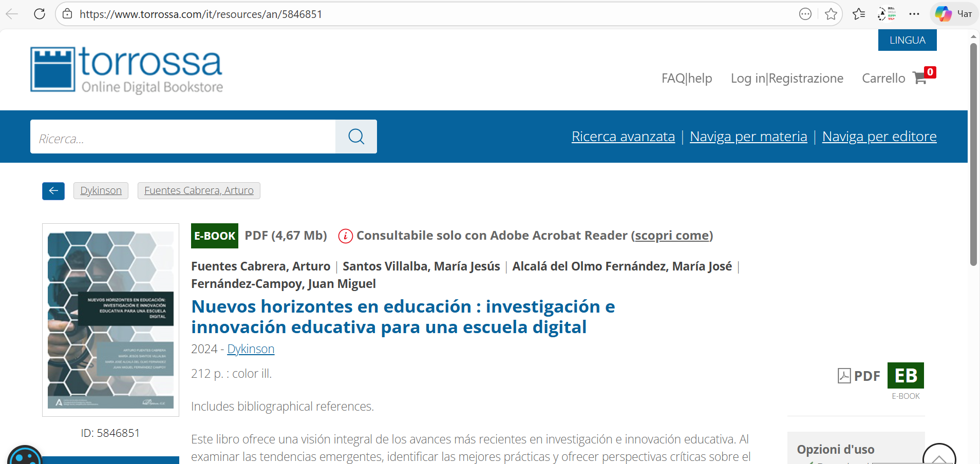The height and width of the screenshot is (464, 980).
Task: Click the book cover thumbnail
Action: (x=110, y=320)
